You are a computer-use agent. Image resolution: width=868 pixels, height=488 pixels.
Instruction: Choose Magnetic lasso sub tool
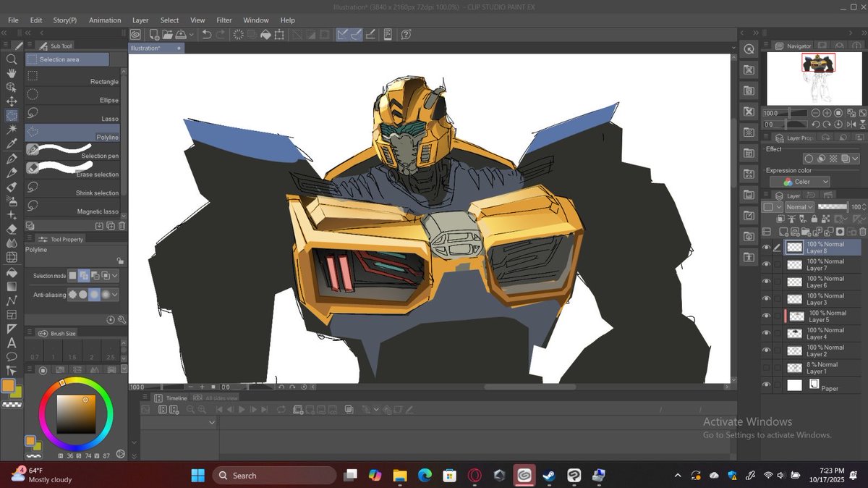pos(72,209)
